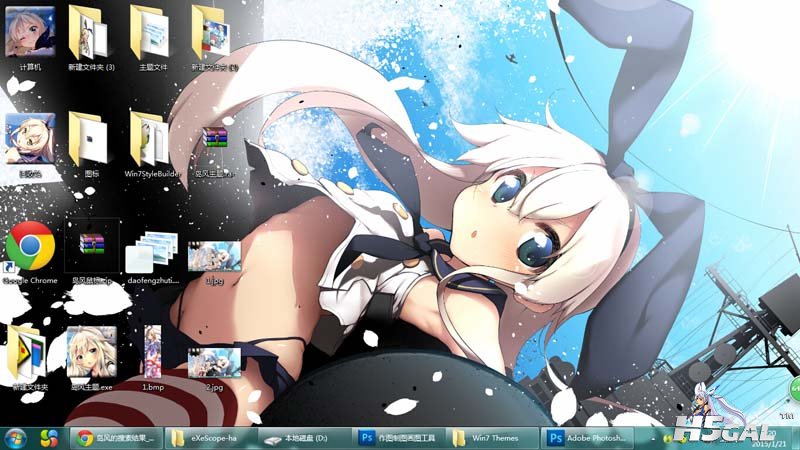Screen dimensions: 800x450
Task: Switch to Chrome search results taskbar window
Action: pyautogui.click(x=115, y=438)
